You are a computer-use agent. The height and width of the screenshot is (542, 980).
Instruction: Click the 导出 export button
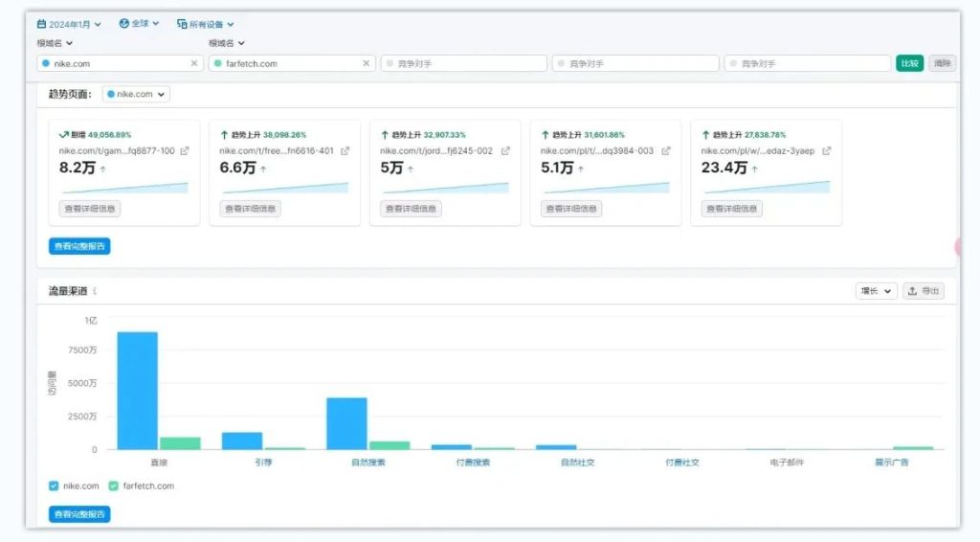pos(924,291)
